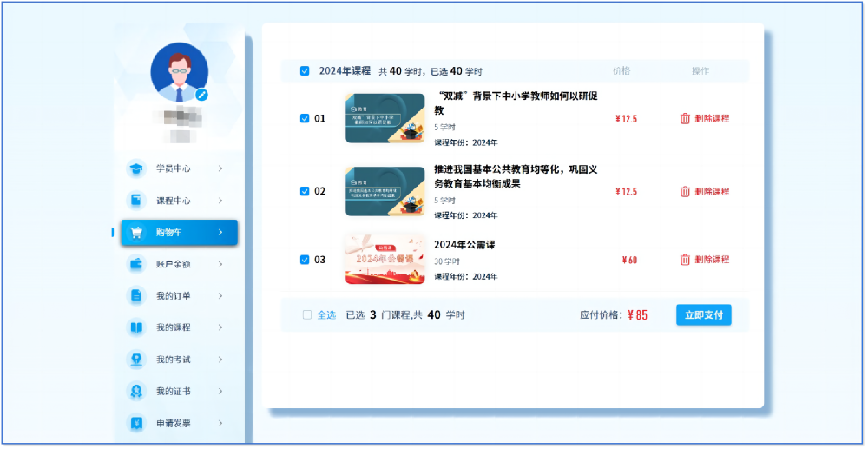
Task: Click the medal icon for 我的证书
Action: [x=135, y=391]
